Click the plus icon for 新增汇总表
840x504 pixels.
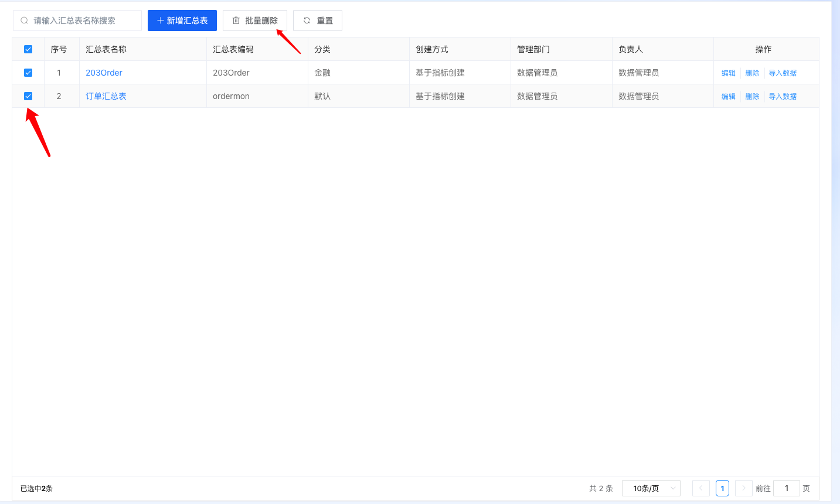point(161,21)
